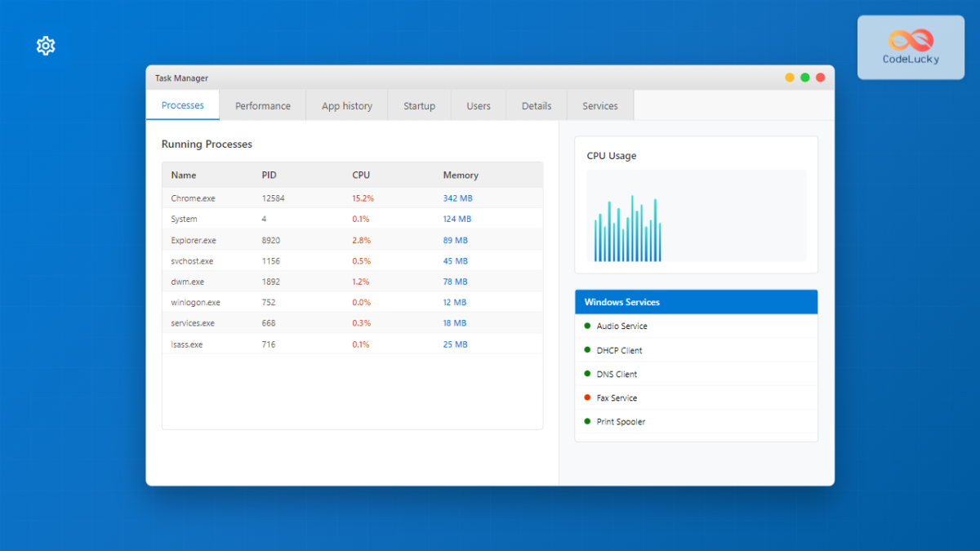The image size is (980, 551).
Task: Click the yellow minimize window button
Action: [x=790, y=78]
